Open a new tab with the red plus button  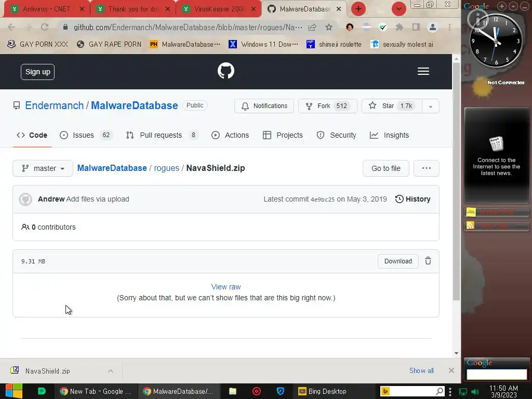coord(358,9)
